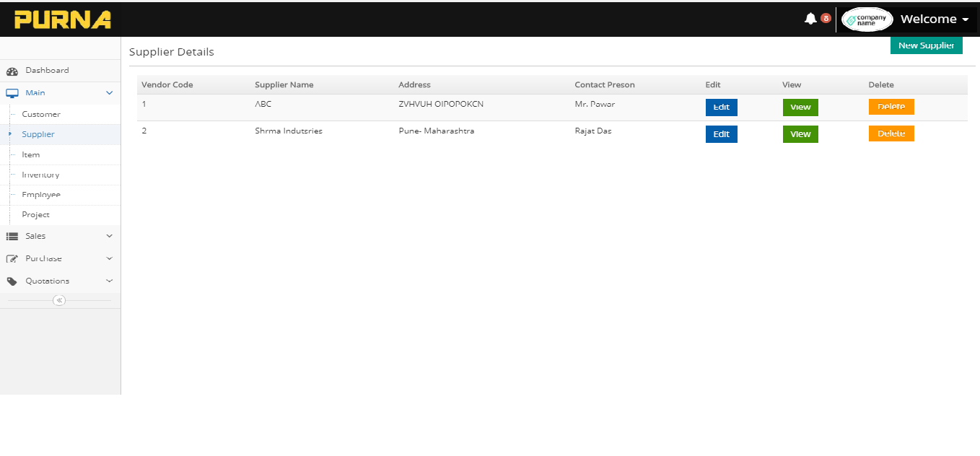980x456 pixels.
Task: Click the Sales list icon
Action: point(12,237)
